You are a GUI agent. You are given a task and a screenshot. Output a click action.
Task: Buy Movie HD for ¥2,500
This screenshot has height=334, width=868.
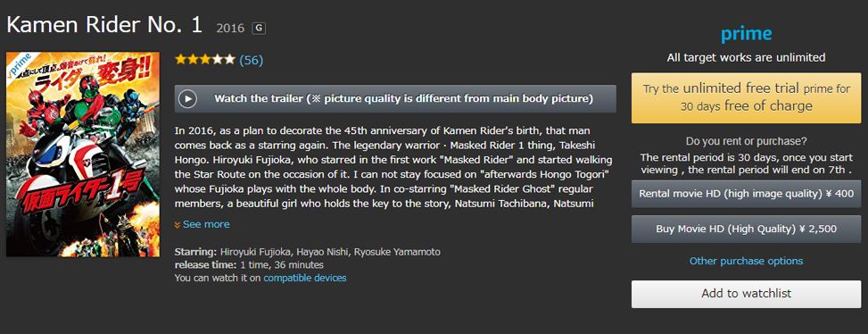pos(746,229)
